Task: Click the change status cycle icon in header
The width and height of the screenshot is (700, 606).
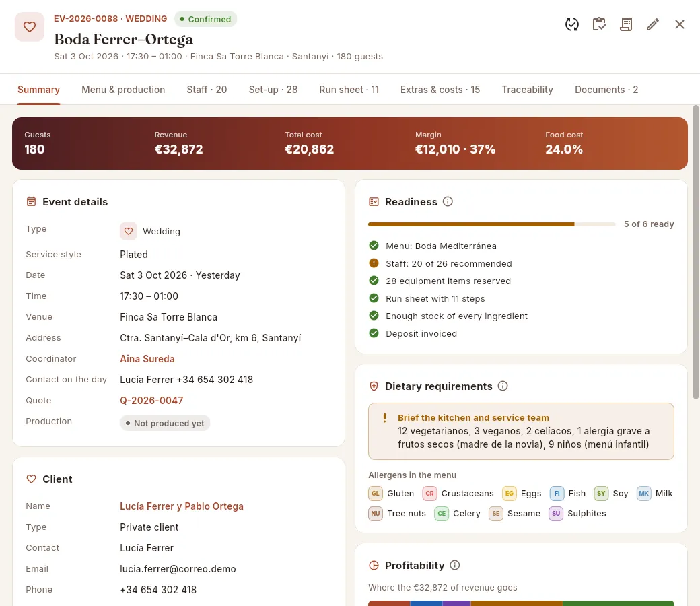Action: click(572, 24)
